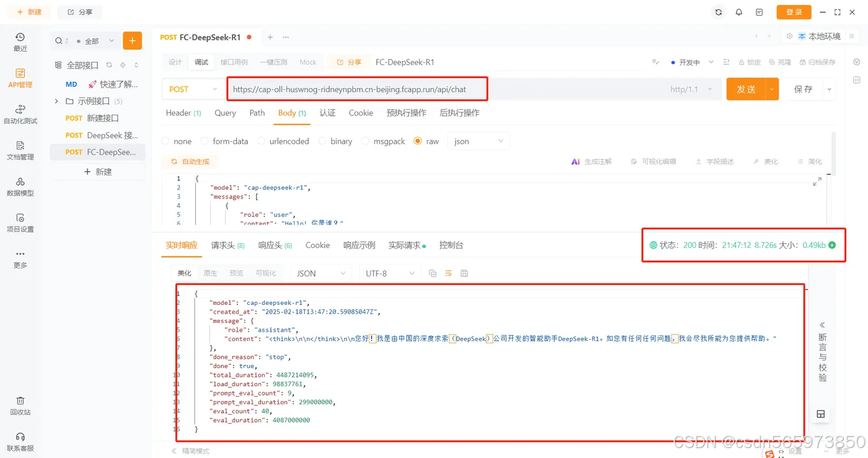Open 可视化编辑 visual editor
The width and height of the screenshot is (868, 458).
click(x=653, y=161)
